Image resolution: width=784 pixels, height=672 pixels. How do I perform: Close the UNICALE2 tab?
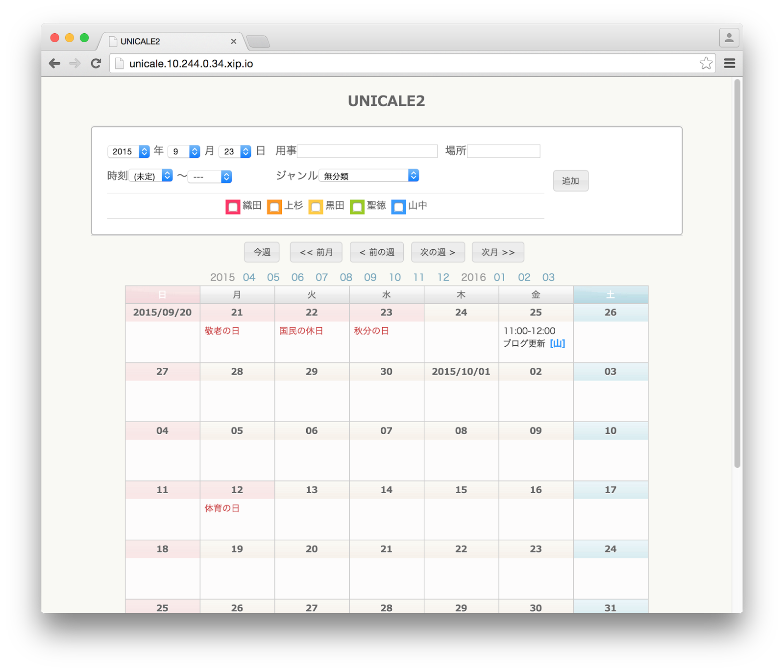click(234, 42)
